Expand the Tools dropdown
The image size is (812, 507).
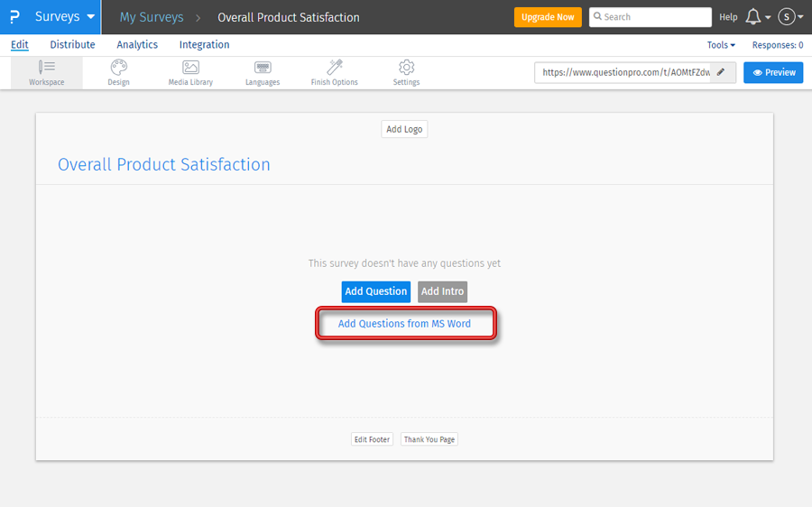[x=721, y=45]
